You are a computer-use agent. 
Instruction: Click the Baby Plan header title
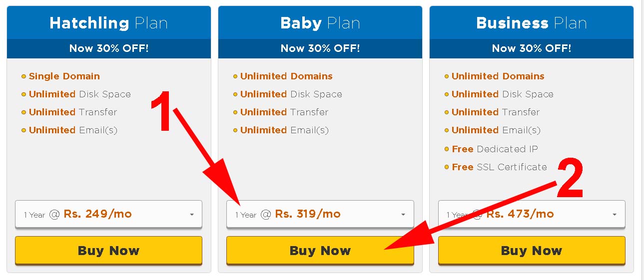(320, 23)
